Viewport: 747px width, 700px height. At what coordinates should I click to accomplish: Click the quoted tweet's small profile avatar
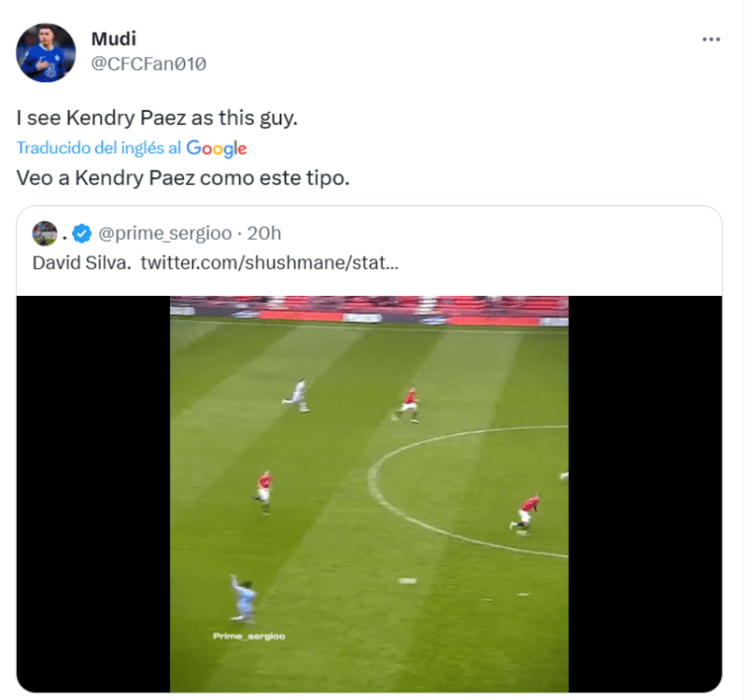pos(44,232)
